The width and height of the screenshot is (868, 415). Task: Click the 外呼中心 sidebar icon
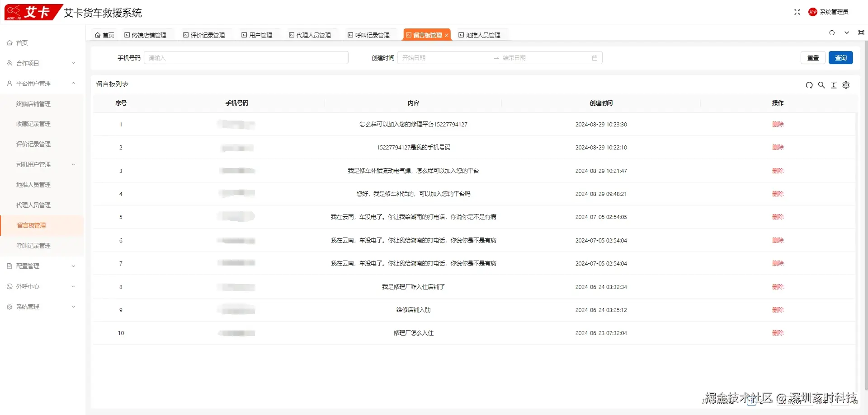pos(9,287)
